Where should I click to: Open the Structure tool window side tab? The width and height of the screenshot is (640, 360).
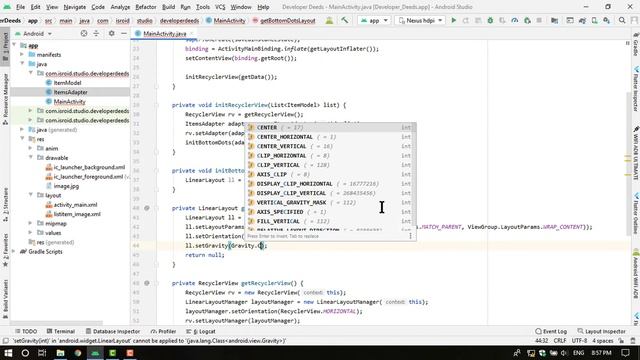5,204
